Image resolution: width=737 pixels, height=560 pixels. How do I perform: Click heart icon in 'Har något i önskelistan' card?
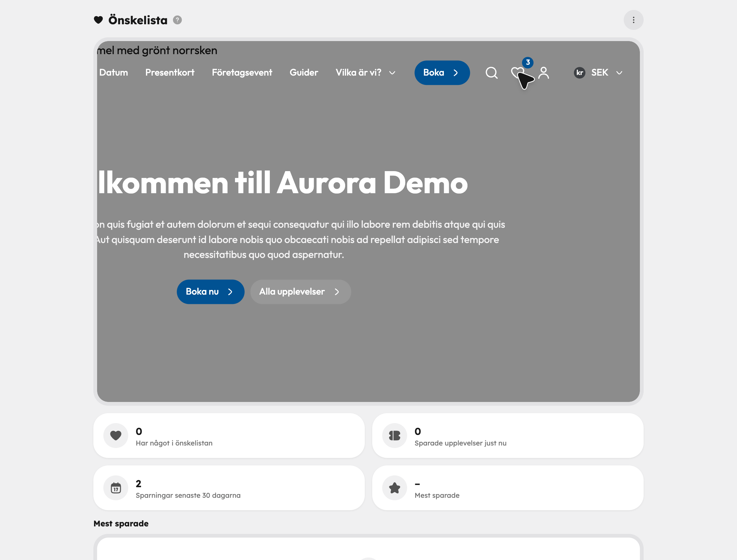[116, 435]
